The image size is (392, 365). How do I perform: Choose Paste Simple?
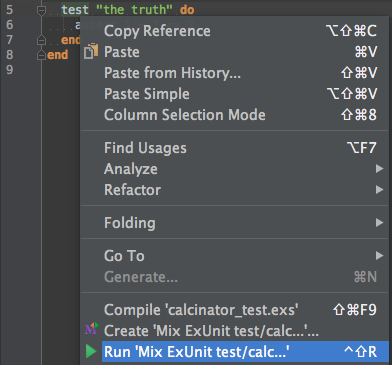(x=235, y=94)
